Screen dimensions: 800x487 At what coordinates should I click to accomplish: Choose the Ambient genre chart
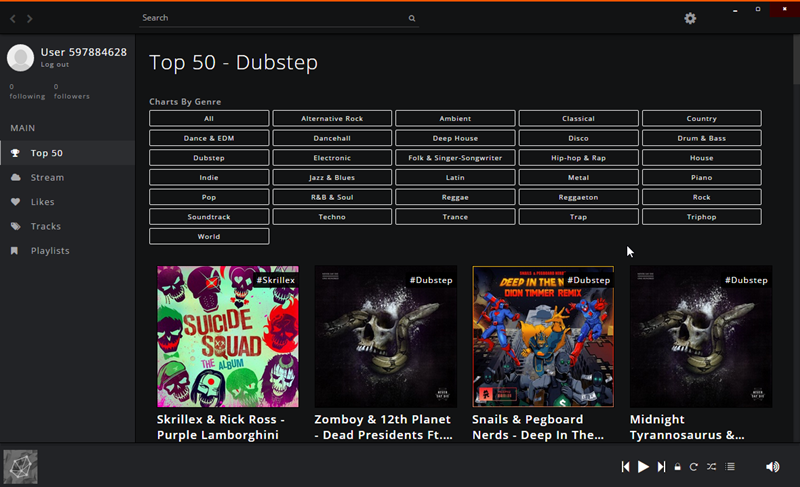[x=455, y=118]
